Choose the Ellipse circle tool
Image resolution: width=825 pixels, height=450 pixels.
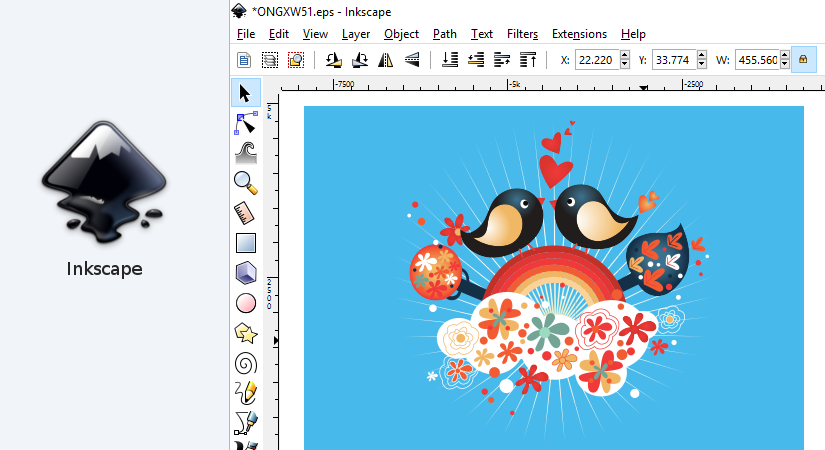(x=245, y=302)
